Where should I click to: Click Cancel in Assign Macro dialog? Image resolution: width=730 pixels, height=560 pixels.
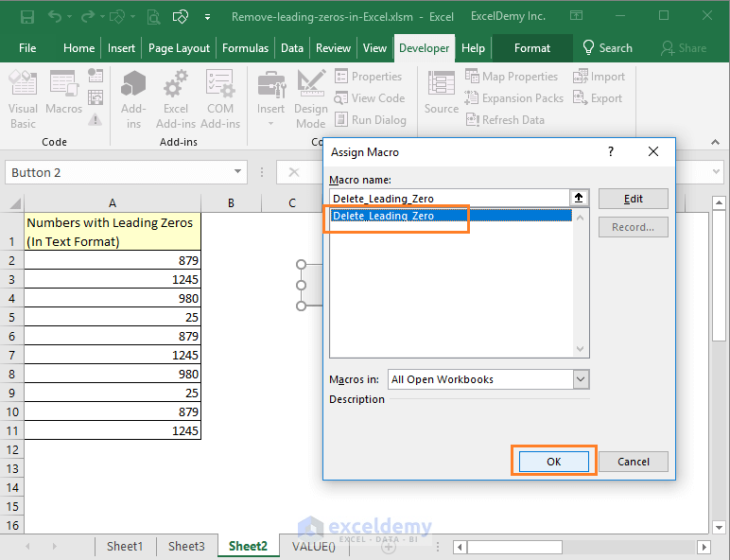(x=634, y=462)
